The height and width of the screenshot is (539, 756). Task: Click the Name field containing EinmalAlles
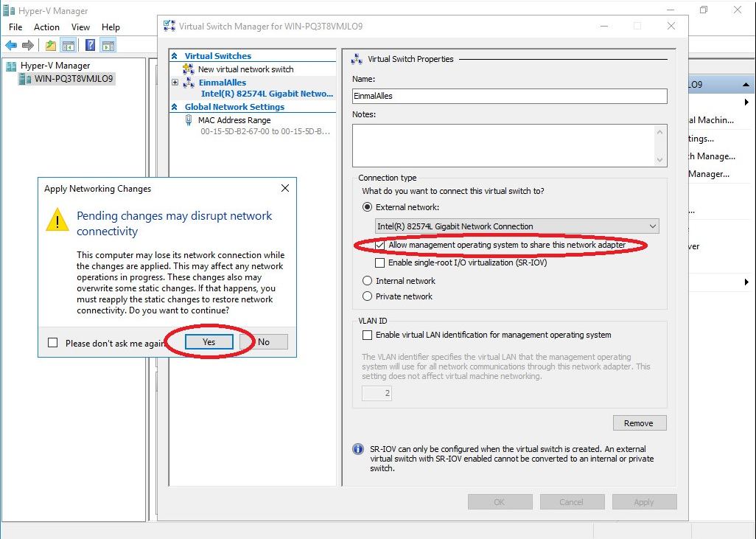510,96
